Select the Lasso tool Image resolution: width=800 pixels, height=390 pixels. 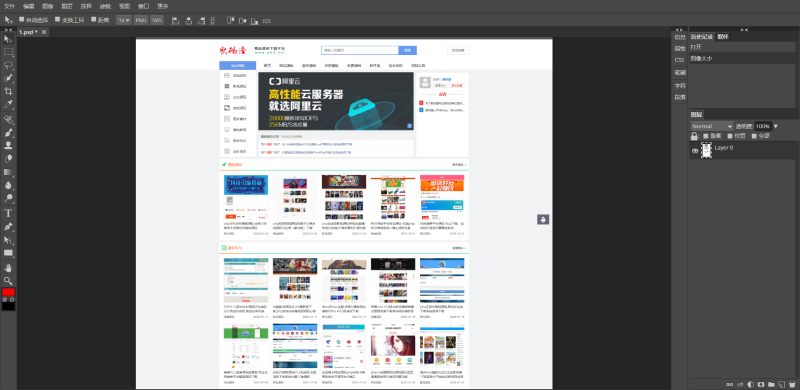(x=8, y=65)
